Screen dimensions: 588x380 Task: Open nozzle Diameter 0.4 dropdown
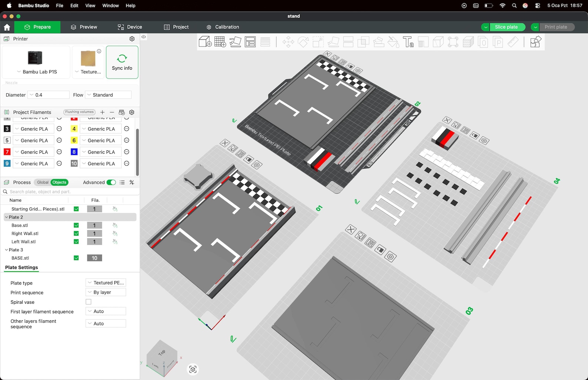(49, 95)
